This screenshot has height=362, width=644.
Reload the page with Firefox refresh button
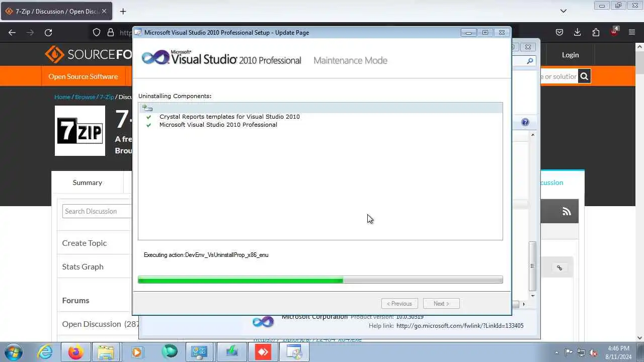click(48, 32)
